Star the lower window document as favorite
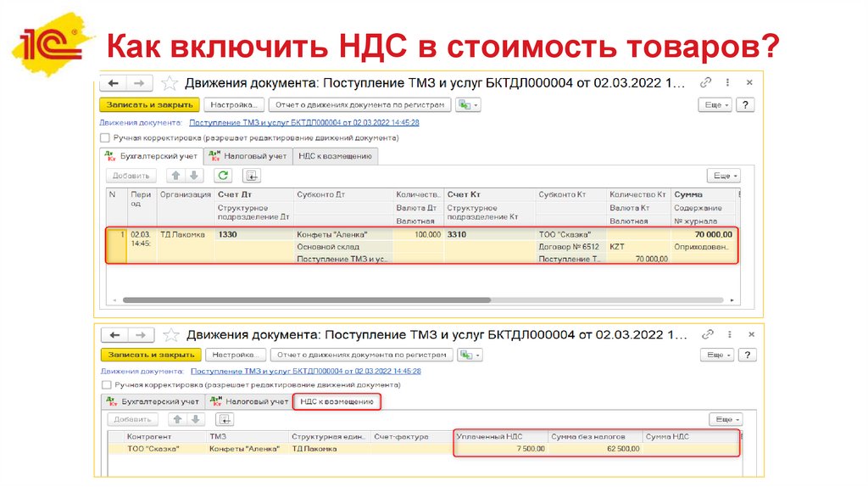Screen dimensions: 868x487 pos(171,336)
